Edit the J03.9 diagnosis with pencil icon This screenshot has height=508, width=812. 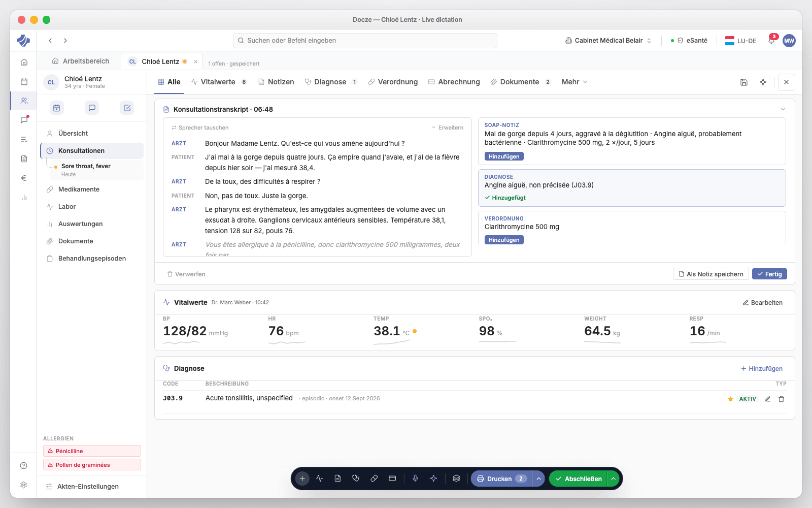pyautogui.click(x=768, y=399)
